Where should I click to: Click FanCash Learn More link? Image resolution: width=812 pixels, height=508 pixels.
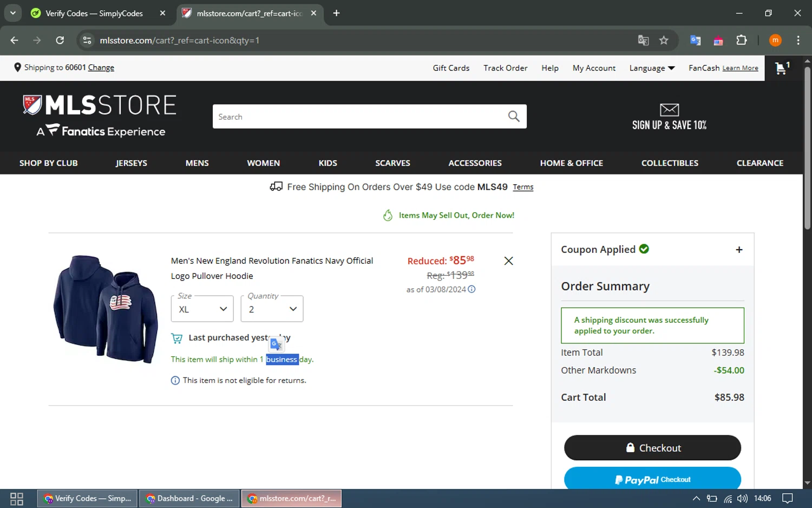pyautogui.click(x=740, y=68)
